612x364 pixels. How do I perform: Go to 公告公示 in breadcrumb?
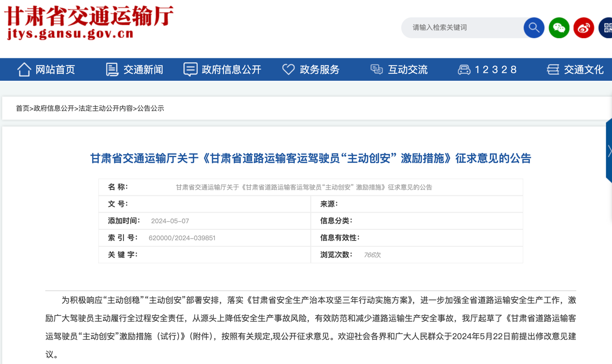click(x=151, y=108)
